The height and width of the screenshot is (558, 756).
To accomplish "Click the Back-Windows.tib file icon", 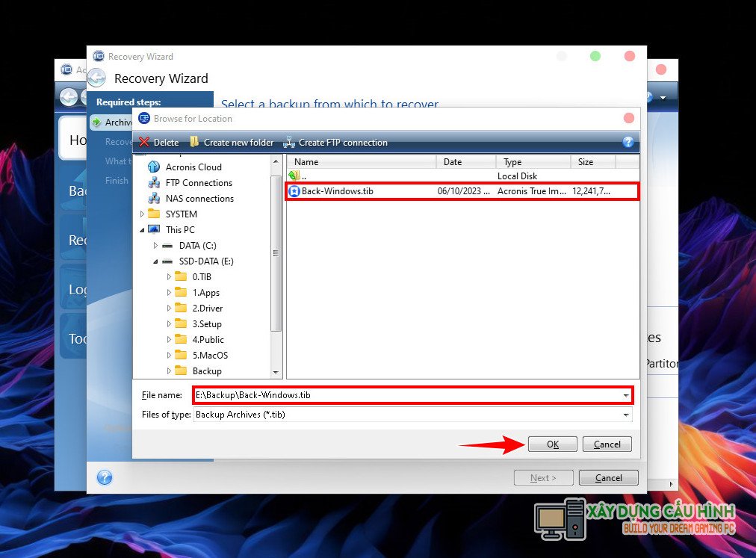I will tap(294, 191).
